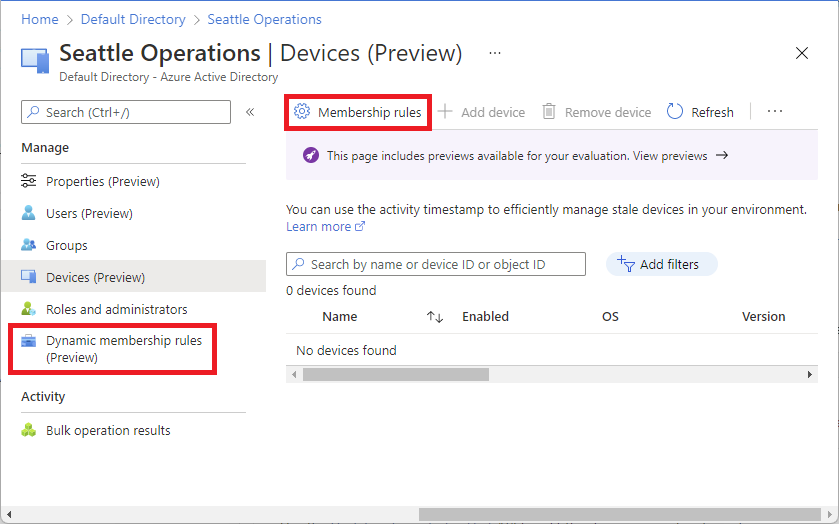Click the horizontal scrollbar under the device table
The height and width of the screenshot is (524, 839).
pyautogui.click(x=396, y=374)
